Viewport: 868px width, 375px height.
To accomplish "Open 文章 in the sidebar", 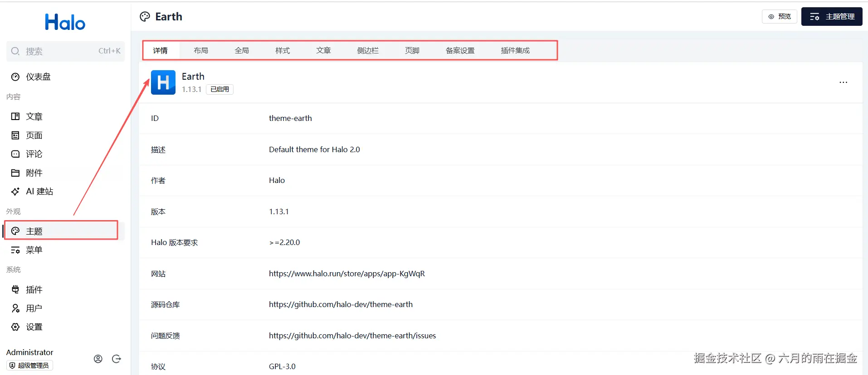I will point(34,116).
